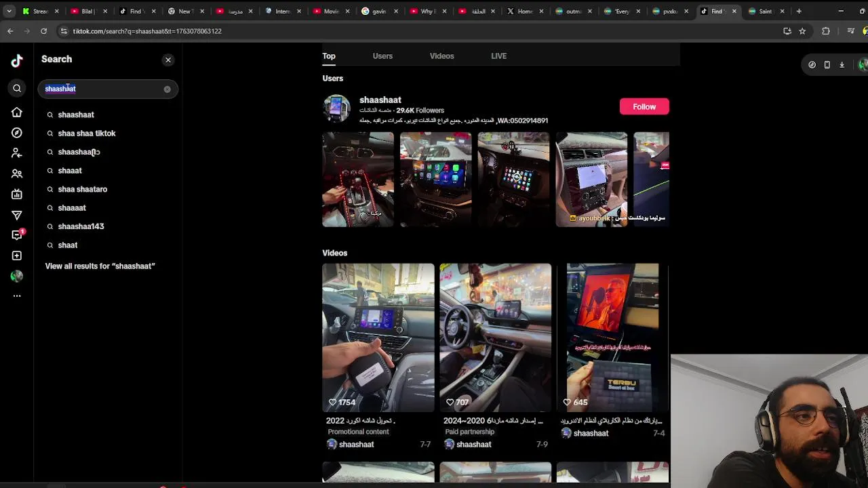
Task: Click site info icon left of URL
Action: pyautogui.click(x=63, y=31)
